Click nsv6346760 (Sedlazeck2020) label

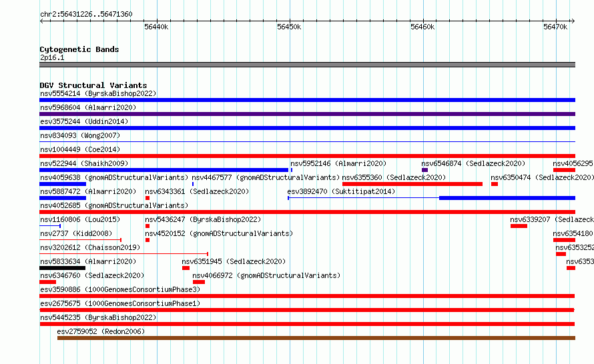click(92, 275)
